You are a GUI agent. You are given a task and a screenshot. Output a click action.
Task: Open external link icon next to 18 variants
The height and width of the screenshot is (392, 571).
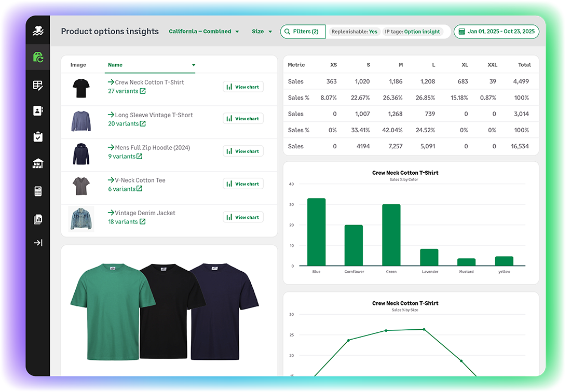(x=142, y=221)
